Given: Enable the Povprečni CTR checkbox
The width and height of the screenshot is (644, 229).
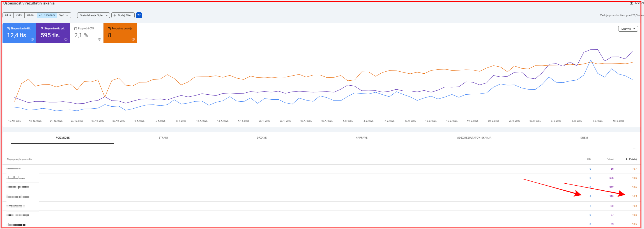Looking at the screenshot, I should 75,29.
